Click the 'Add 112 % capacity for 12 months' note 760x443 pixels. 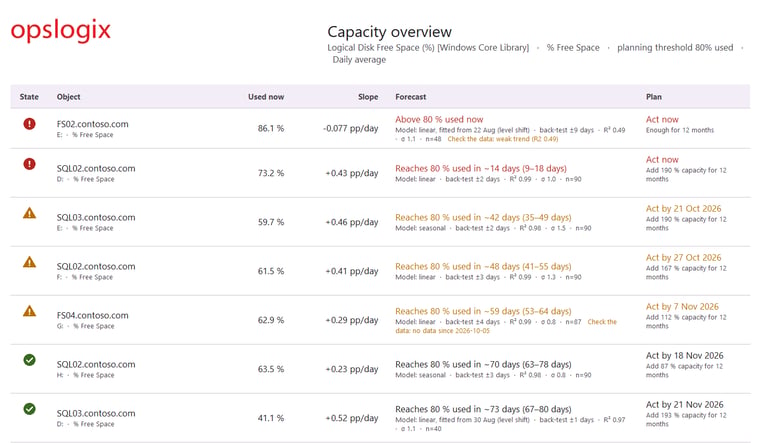(x=686, y=321)
